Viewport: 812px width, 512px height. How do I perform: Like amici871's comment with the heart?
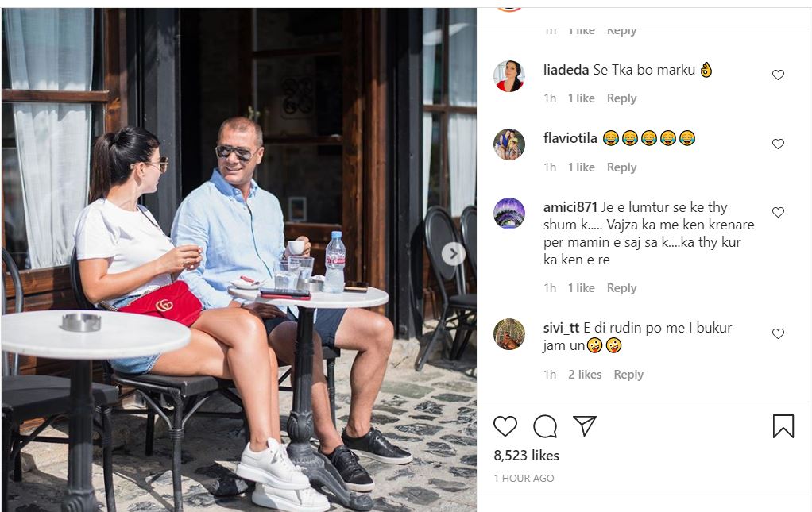778,212
